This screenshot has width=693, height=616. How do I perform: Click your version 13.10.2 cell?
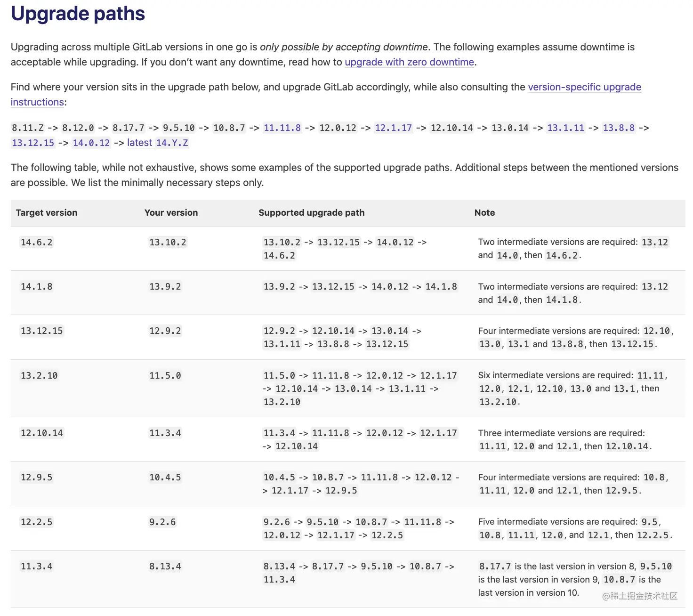168,242
